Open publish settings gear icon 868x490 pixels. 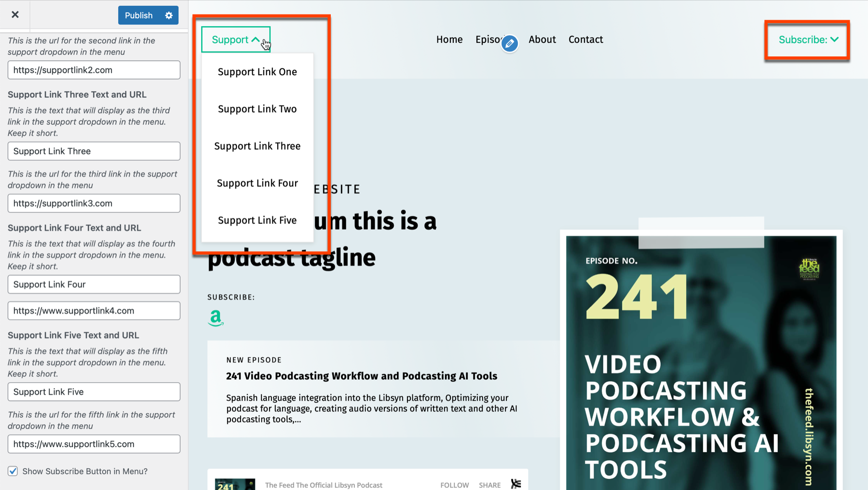pyautogui.click(x=169, y=15)
